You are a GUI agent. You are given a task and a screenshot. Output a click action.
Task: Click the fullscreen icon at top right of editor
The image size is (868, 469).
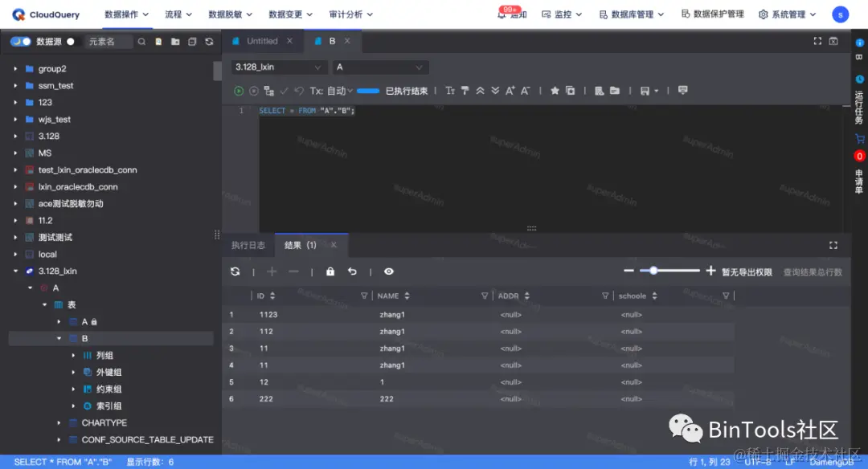[x=817, y=41]
